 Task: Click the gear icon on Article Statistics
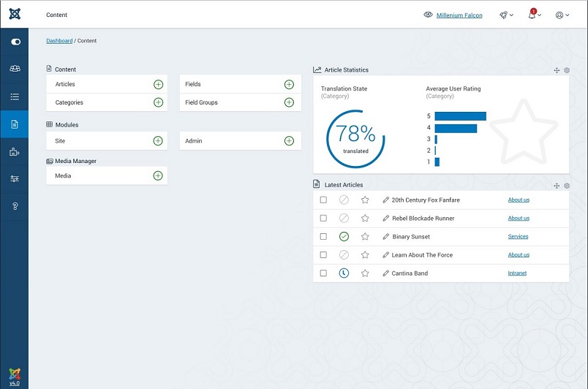click(x=566, y=70)
